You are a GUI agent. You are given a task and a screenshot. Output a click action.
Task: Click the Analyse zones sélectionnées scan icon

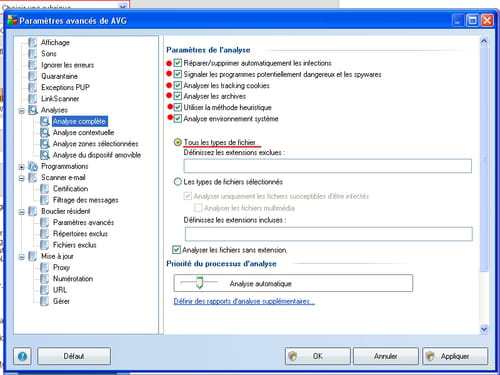coord(45,144)
